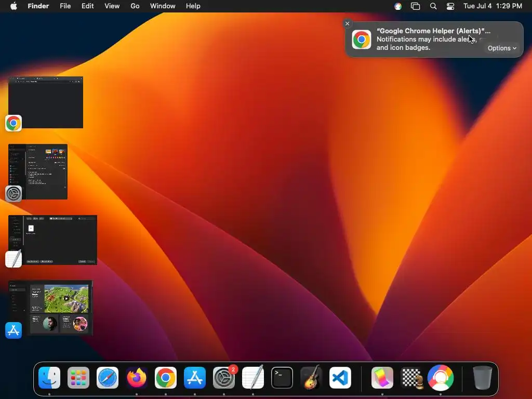532x399 pixels.
Task: Click System Settings icon in Stage Manager strip
Action: [x=14, y=194]
